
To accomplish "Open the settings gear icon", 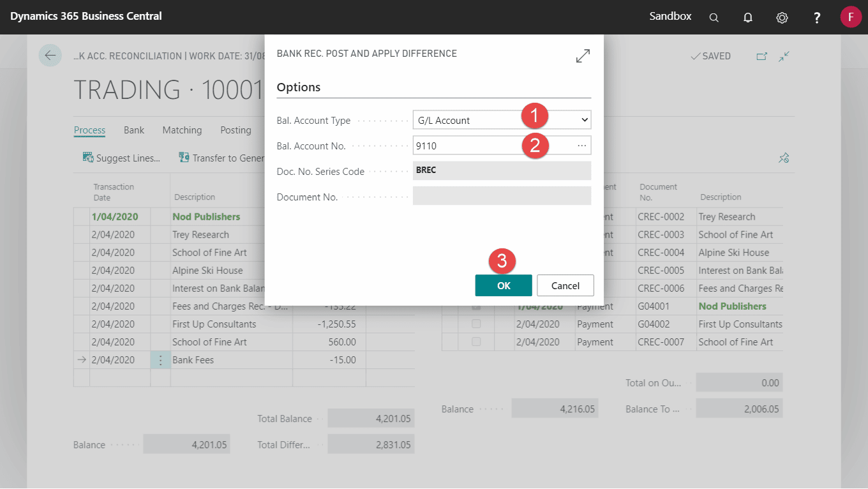I will (782, 17).
